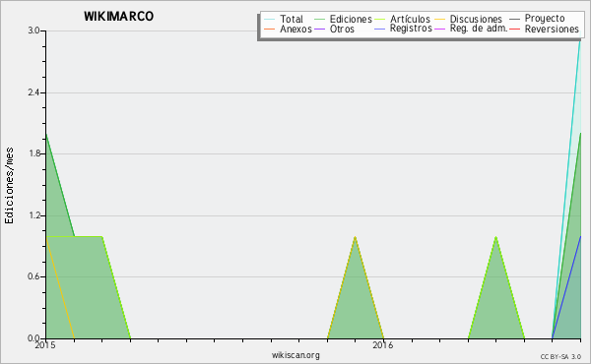The width and height of the screenshot is (591, 364).
Task: Click the 1.2 y-axis label
Action: click(x=33, y=215)
